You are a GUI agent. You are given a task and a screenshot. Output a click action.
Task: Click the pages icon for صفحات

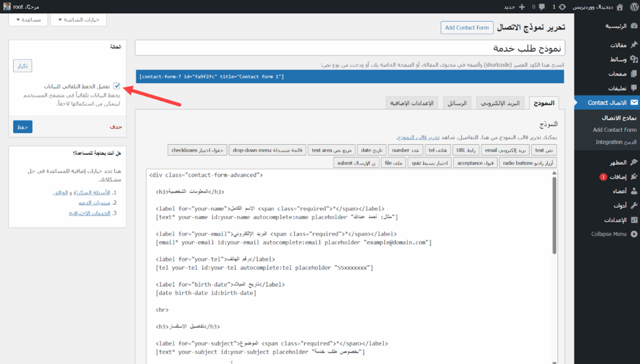634,74
